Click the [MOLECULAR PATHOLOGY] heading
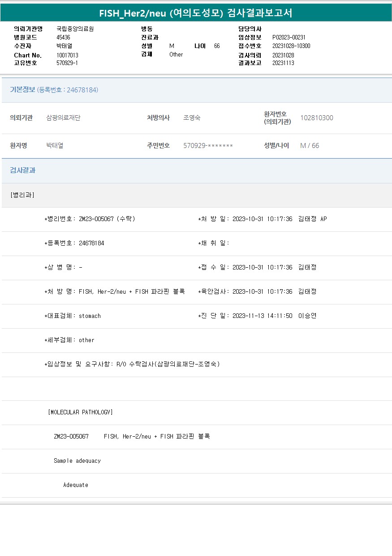392x556 pixels. click(80, 412)
